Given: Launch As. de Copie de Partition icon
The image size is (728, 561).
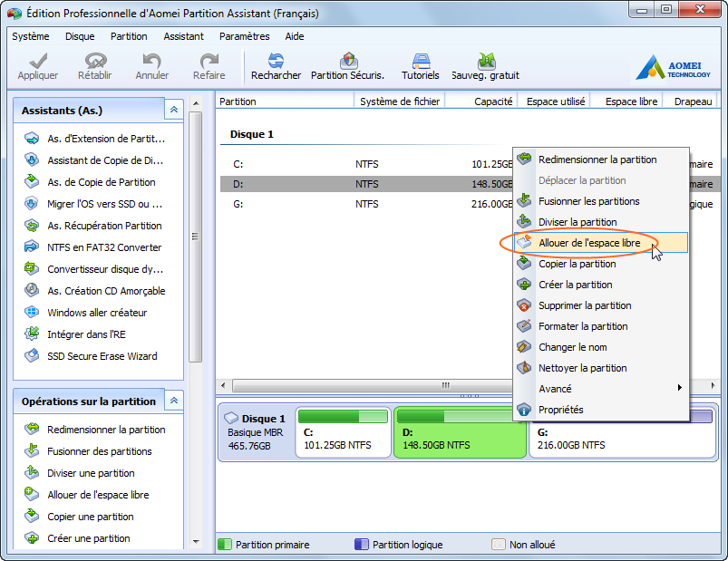Looking at the screenshot, I should 32,182.
